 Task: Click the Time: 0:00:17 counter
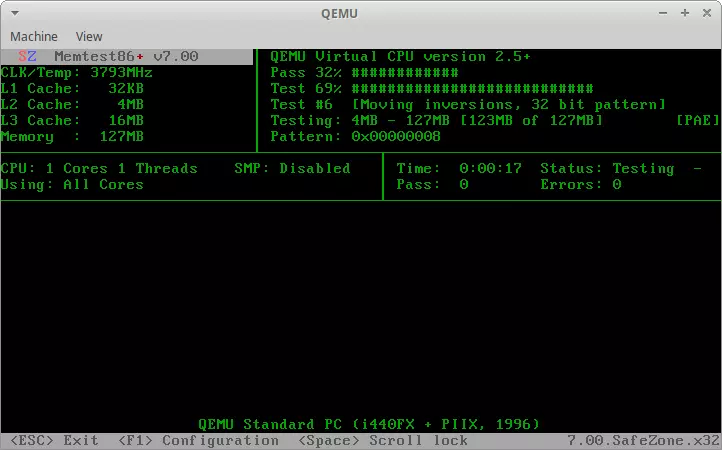pyautogui.click(x=459, y=169)
